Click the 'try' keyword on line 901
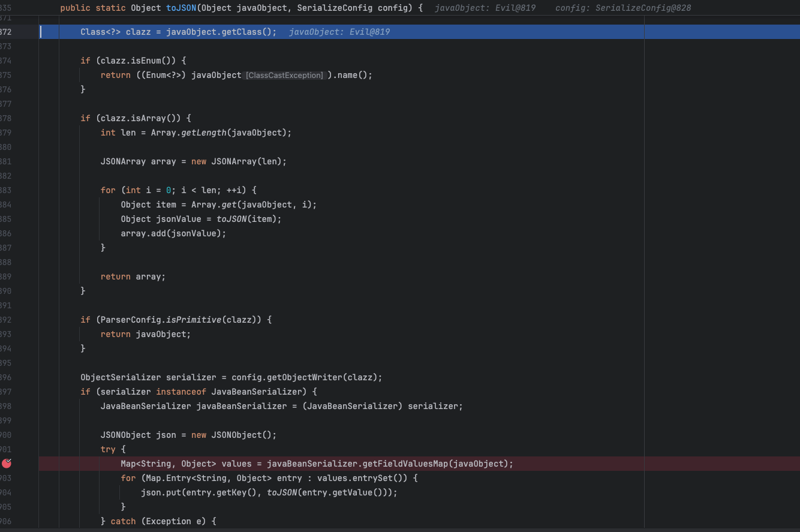This screenshot has width=800, height=532. [x=108, y=449]
